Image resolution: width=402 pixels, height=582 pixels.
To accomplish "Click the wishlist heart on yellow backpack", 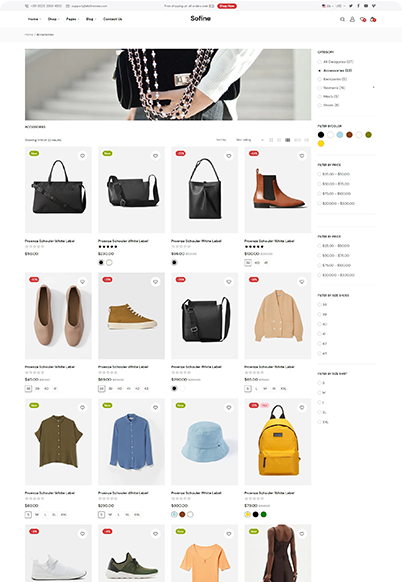I will [x=302, y=408].
